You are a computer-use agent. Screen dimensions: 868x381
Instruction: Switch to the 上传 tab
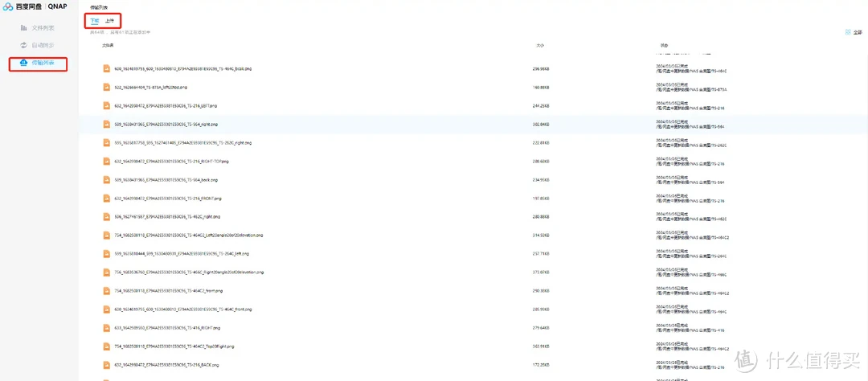click(x=109, y=21)
